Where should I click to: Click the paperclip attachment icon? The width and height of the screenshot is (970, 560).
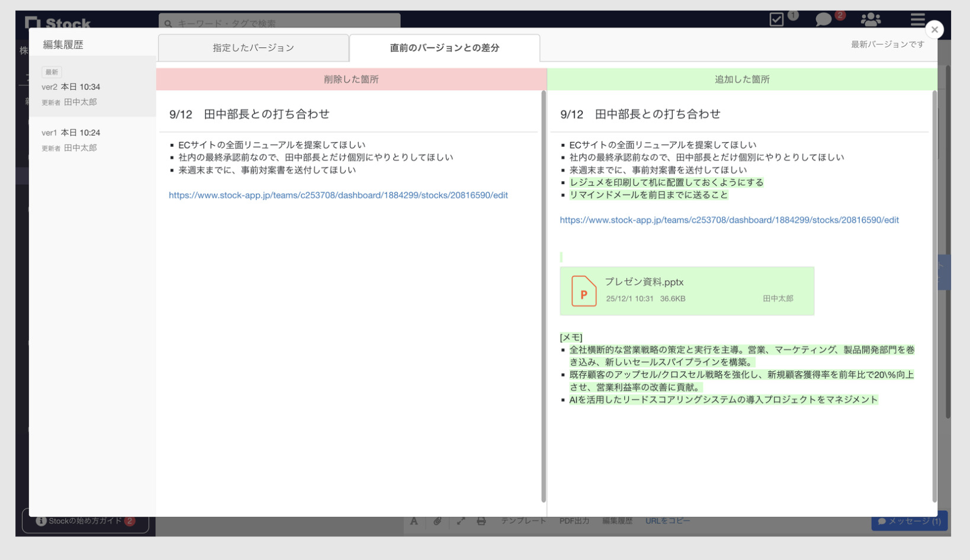coord(437,521)
